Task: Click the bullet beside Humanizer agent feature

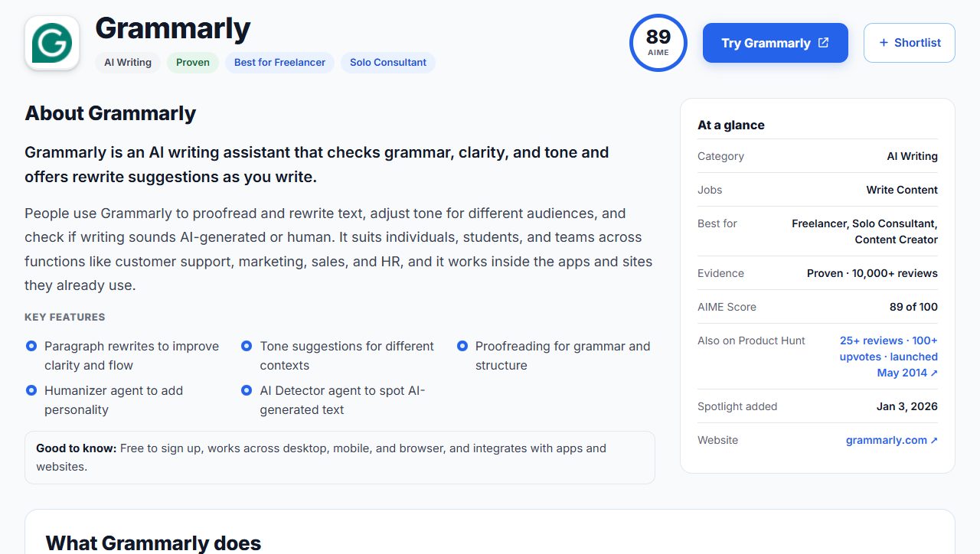Action: coord(31,390)
